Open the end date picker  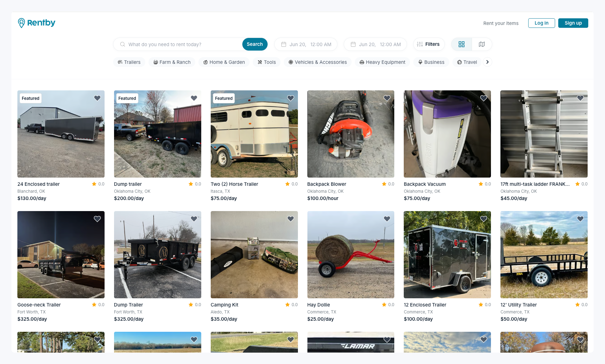click(x=375, y=44)
